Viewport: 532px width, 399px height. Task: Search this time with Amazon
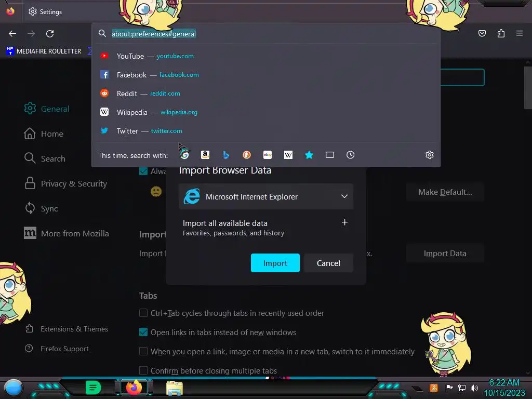click(x=205, y=155)
